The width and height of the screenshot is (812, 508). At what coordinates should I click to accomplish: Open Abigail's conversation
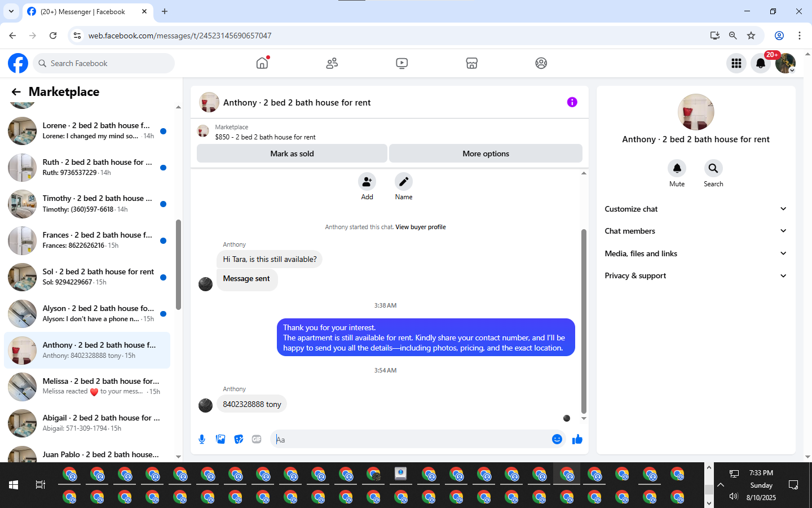pyautogui.click(x=87, y=423)
